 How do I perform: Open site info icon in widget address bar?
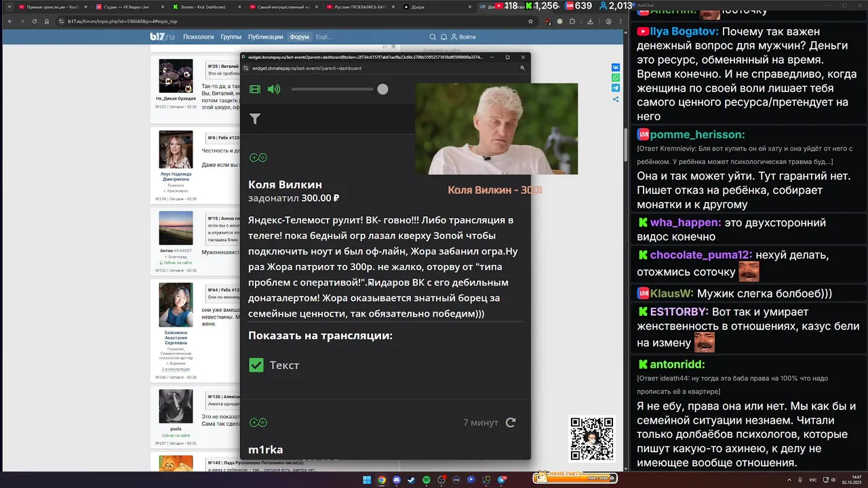point(246,68)
